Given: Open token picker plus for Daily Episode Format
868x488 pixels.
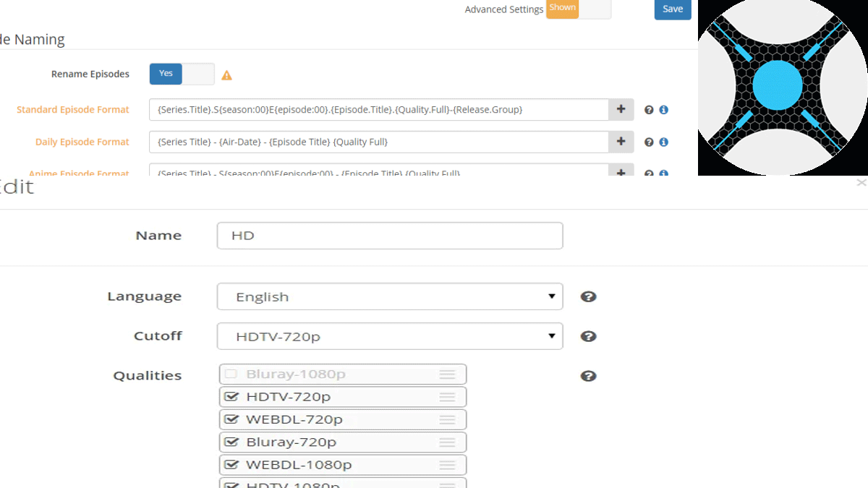Looking at the screenshot, I should tap(621, 142).
